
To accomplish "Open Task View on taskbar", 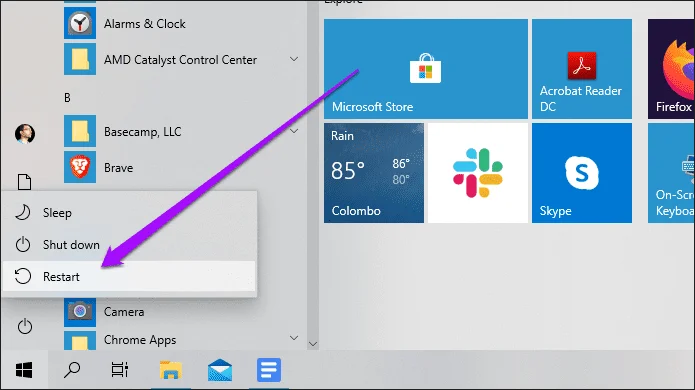I will pos(120,370).
